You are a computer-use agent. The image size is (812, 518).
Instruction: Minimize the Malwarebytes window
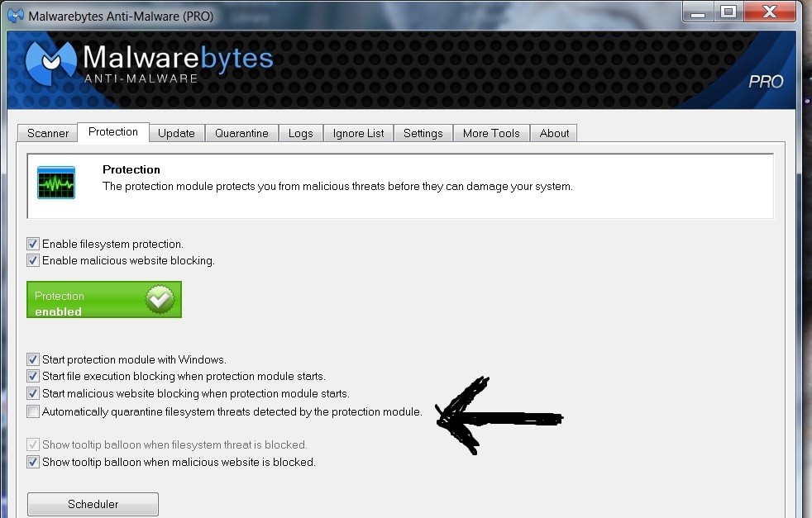coord(698,12)
